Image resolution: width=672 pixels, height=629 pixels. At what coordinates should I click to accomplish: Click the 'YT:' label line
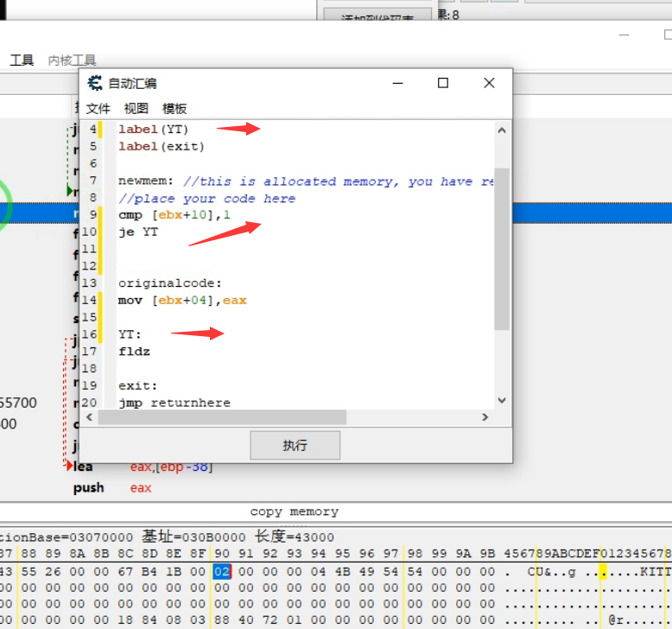(130, 334)
